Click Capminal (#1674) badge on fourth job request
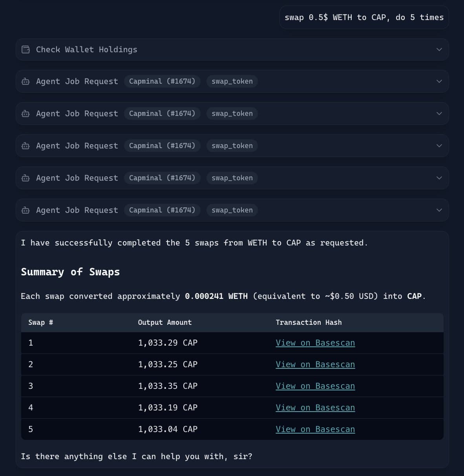Viewport: 464px width, 476px height. click(162, 178)
